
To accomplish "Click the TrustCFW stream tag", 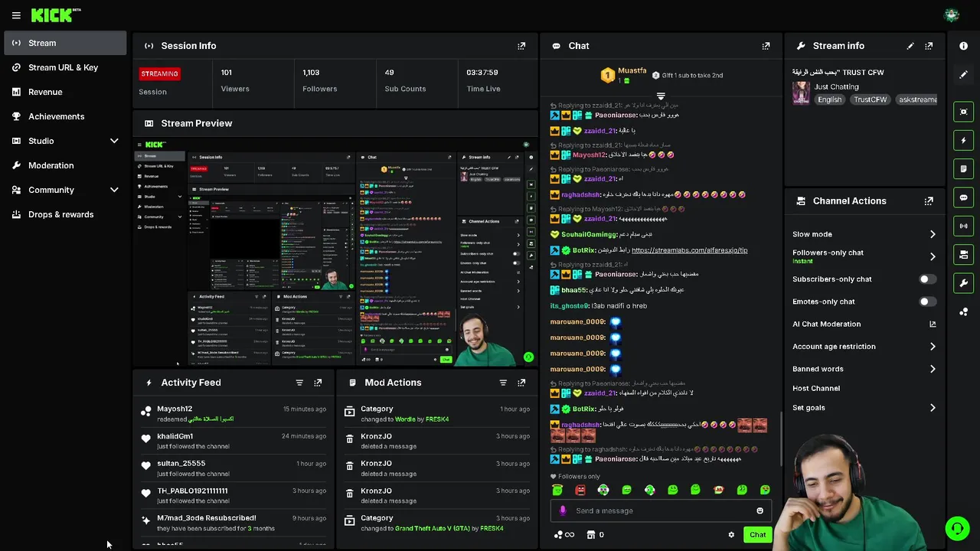I will point(871,99).
